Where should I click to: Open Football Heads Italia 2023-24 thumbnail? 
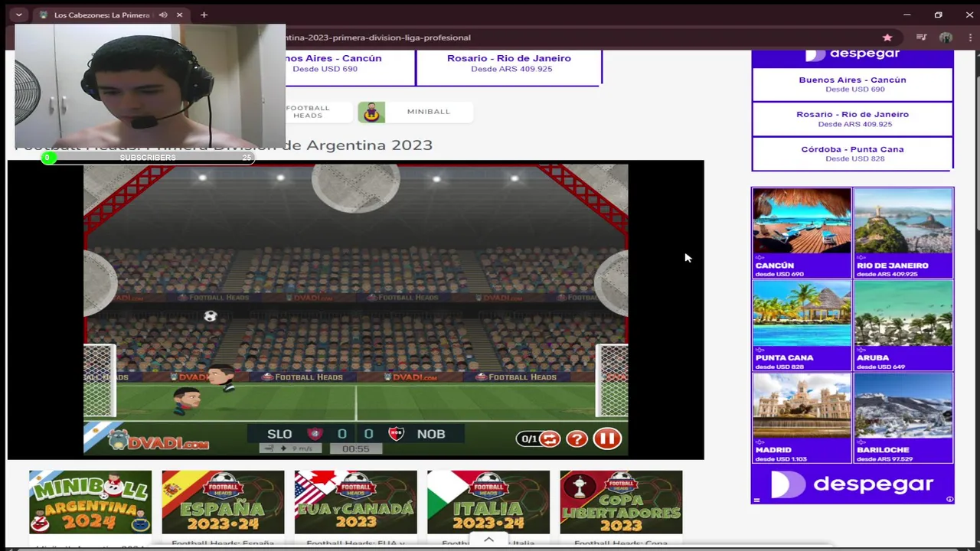tap(488, 502)
